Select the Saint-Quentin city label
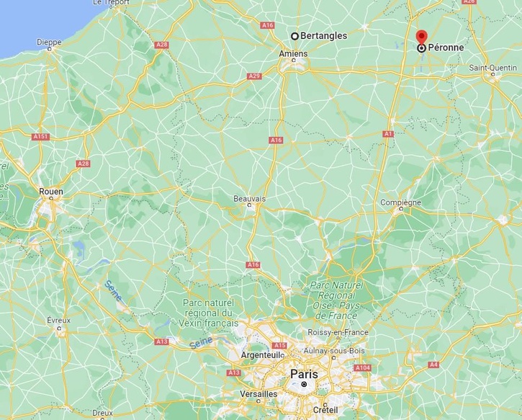This screenshot has width=522, height=420. click(493, 68)
